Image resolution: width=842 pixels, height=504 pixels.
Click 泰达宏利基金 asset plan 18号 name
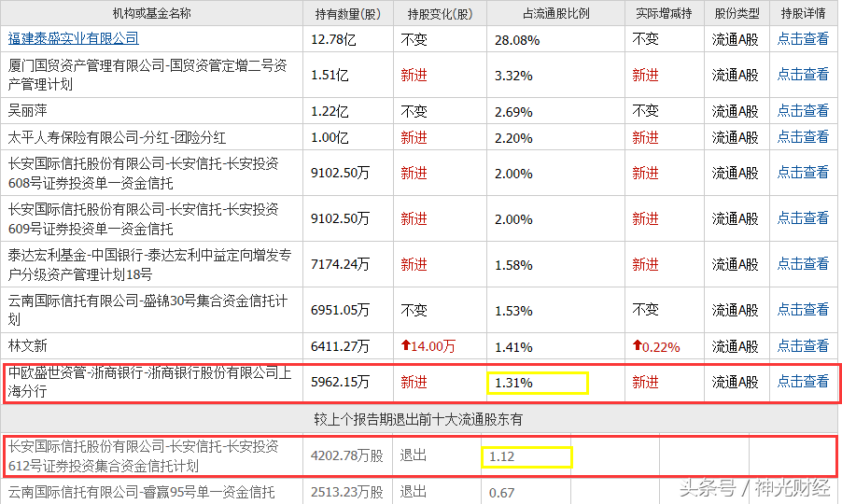[149, 264]
